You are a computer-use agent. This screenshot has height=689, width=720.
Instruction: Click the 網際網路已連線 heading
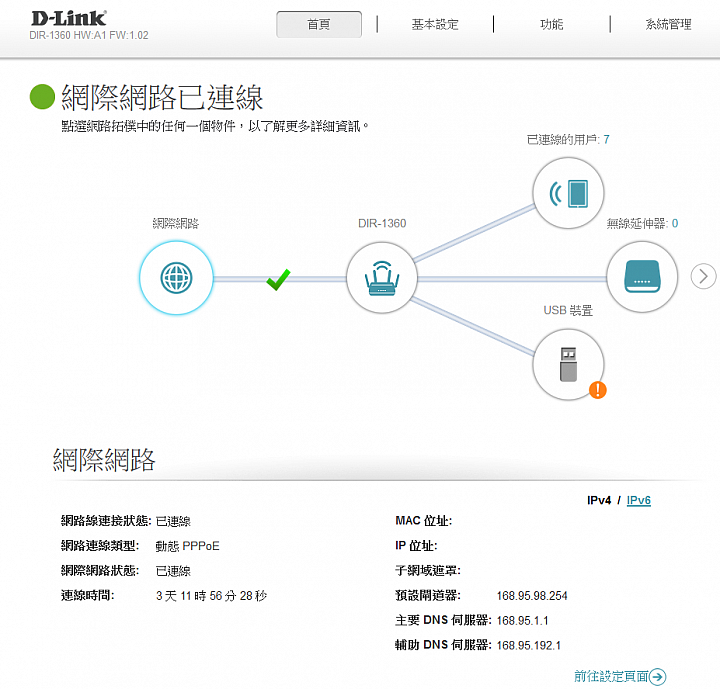click(x=162, y=97)
